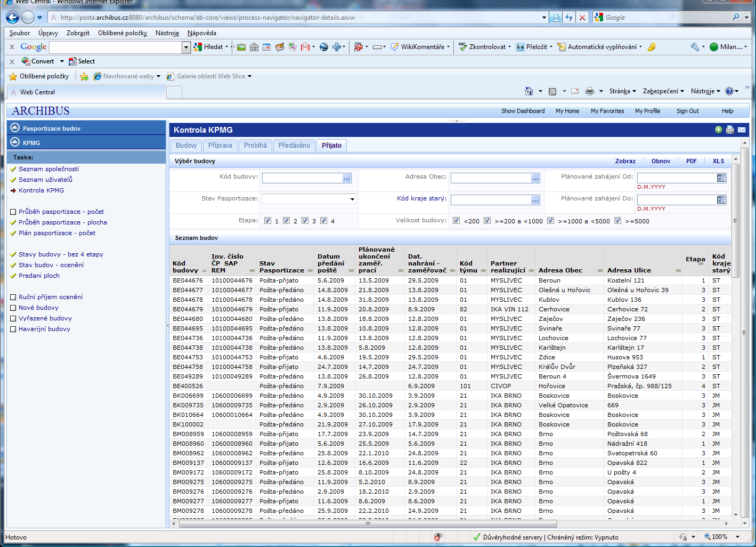Viewport: 756px width, 547px height.
Task: Open Přeložit dropdown in Google toolbar
Action: (551, 47)
